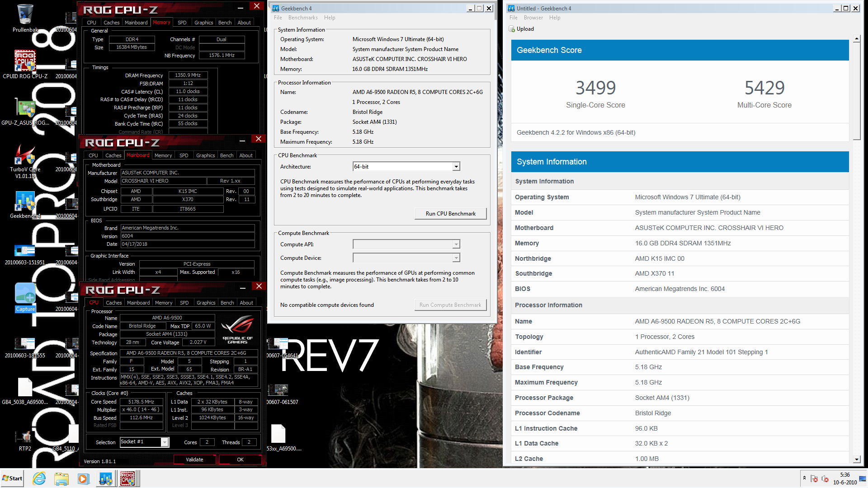Select Memory tab in middle CPU-Z window
This screenshot has height=488, width=868.
click(x=163, y=155)
